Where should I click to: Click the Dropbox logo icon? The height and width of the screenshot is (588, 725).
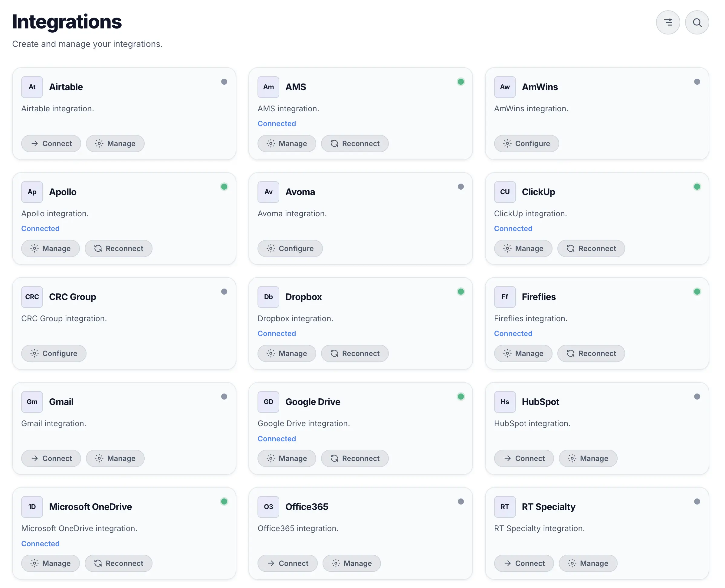click(x=268, y=297)
